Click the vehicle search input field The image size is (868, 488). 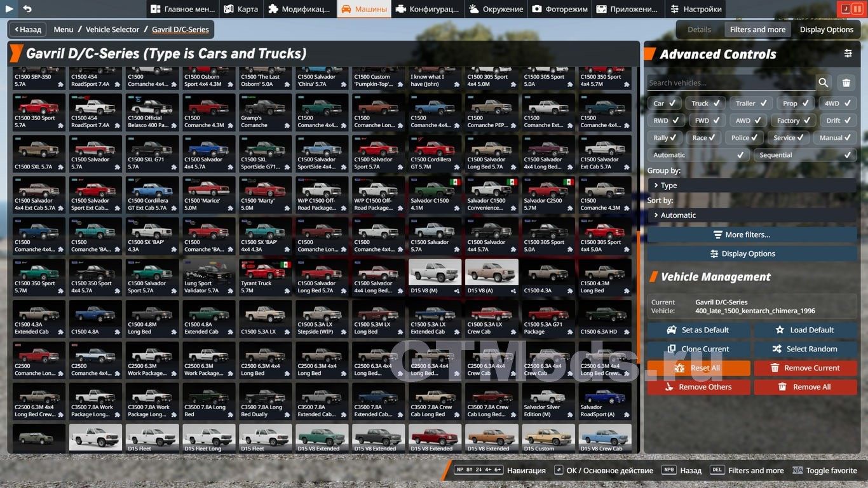pyautogui.click(x=731, y=83)
